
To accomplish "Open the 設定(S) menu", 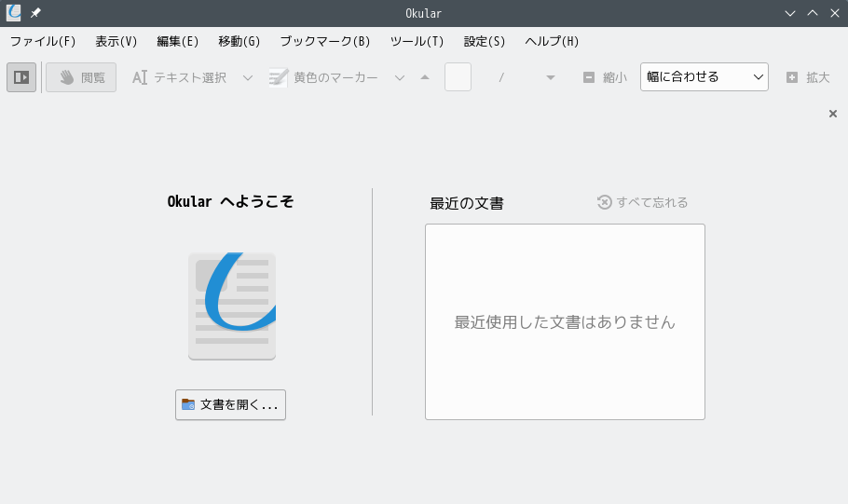I will [x=484, y=42].
